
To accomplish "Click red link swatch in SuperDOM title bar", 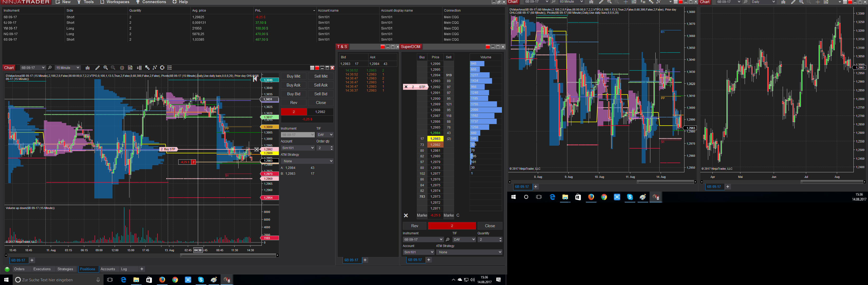I will (488, 47).
